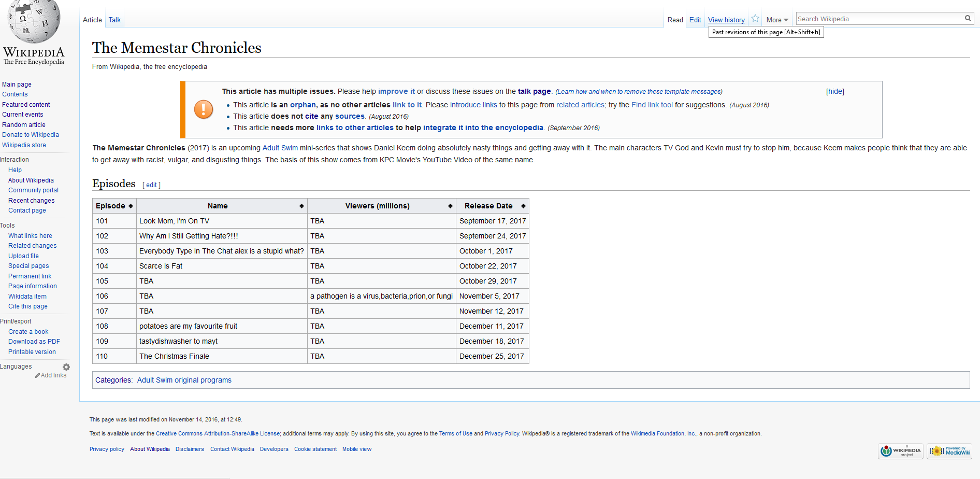Load a Random article
Image resolution: width=980 pixels, height=479 pixels.
tap(24, 125)
